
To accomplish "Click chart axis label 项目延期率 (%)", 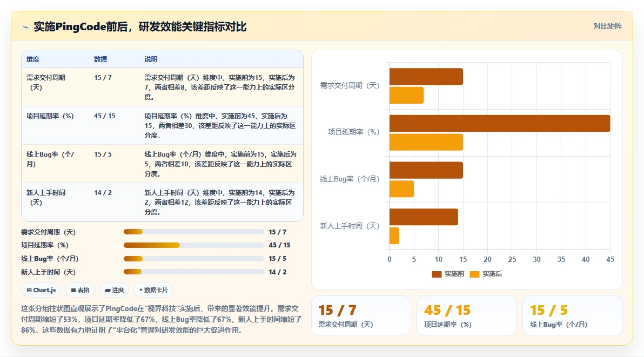I will point(354,132).
